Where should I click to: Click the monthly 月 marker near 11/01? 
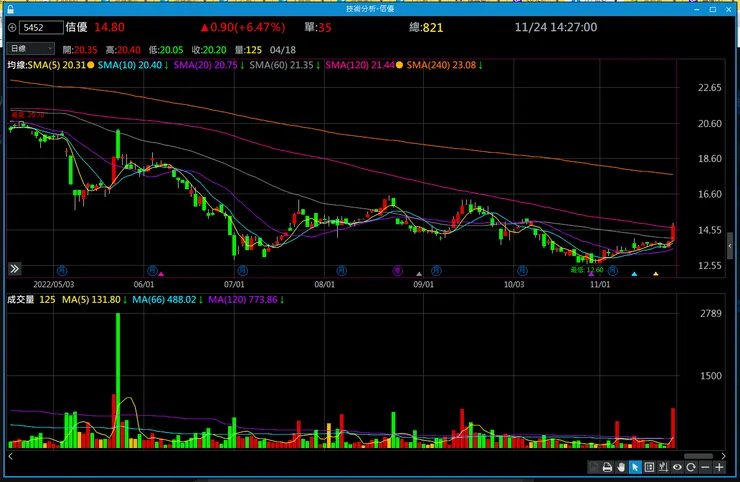tap(613, 271)
